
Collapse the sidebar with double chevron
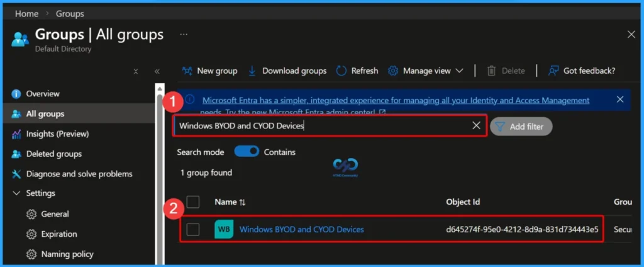[157, 71]
